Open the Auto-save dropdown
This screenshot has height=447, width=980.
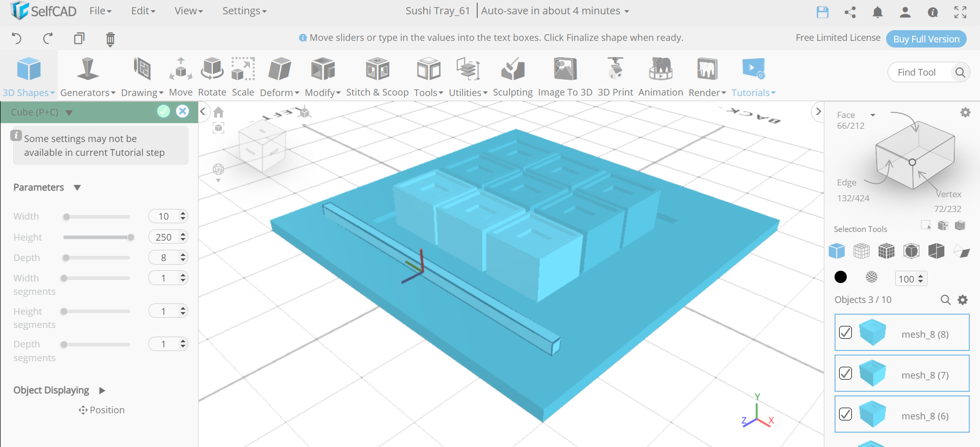[x=555, y=11]
